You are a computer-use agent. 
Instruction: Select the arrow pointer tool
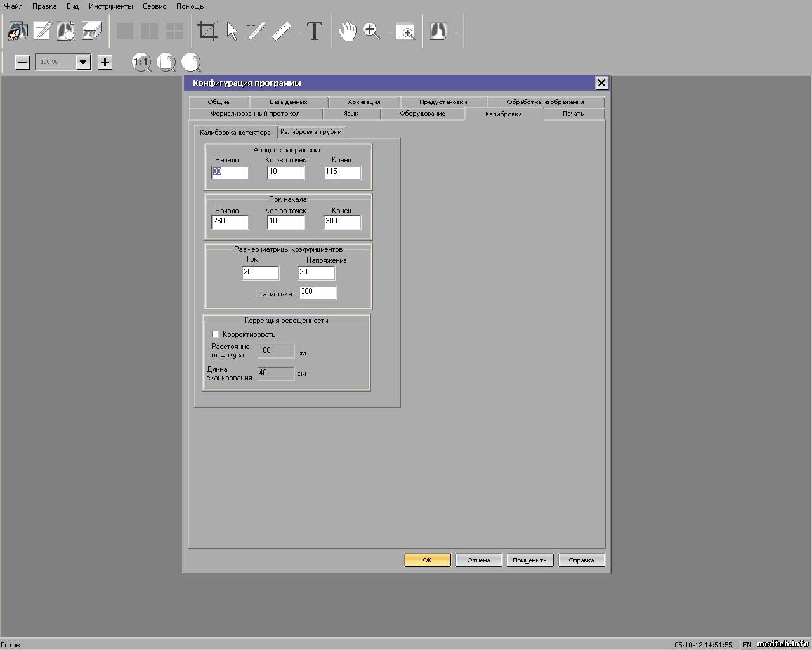pos(232,31)
